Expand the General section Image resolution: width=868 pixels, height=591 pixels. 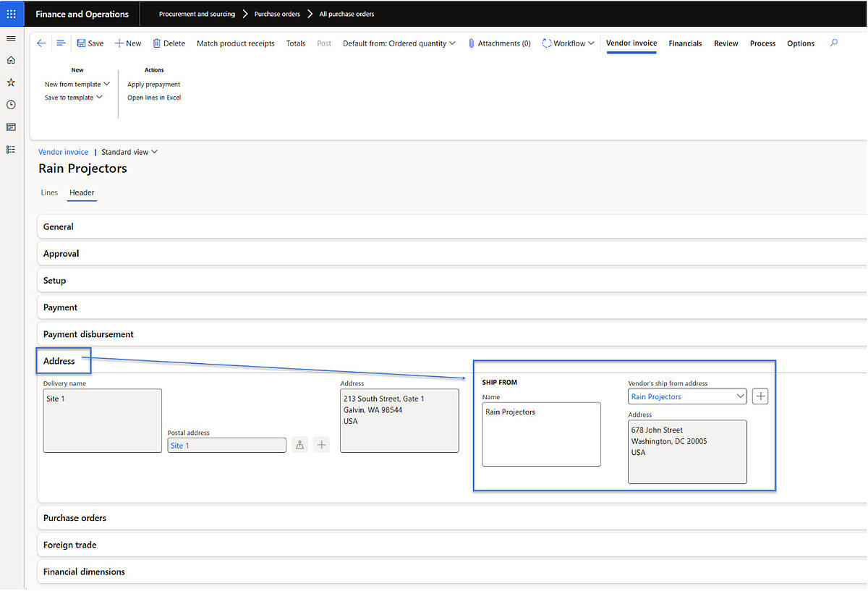pyautogui.click(x=452, y=226)
